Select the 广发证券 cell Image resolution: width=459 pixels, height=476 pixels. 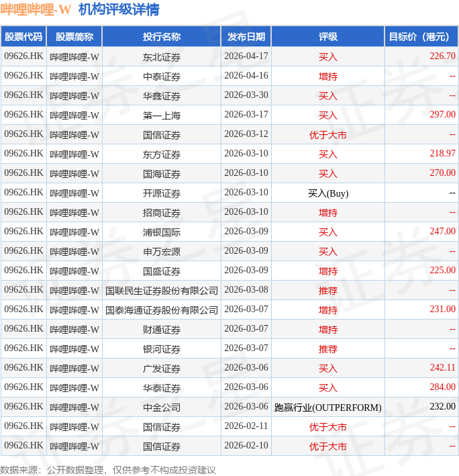tap(162, 368)
